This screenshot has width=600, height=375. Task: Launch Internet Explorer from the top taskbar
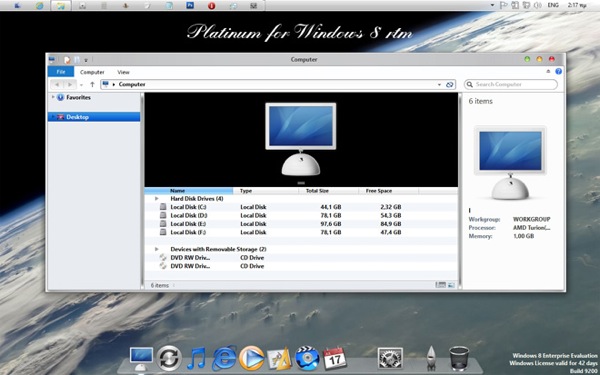coord(39,6)
